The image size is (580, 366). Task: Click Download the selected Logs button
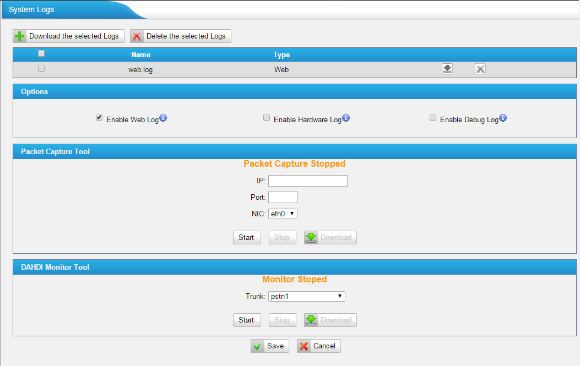click(x=68, y=36)
